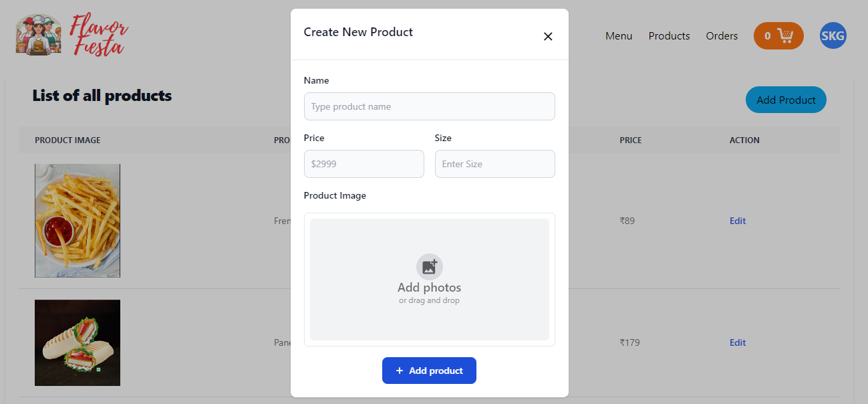Click the cart count badge showing 0
The width and height of the screenshot is (868, 404).
[767, 35]
